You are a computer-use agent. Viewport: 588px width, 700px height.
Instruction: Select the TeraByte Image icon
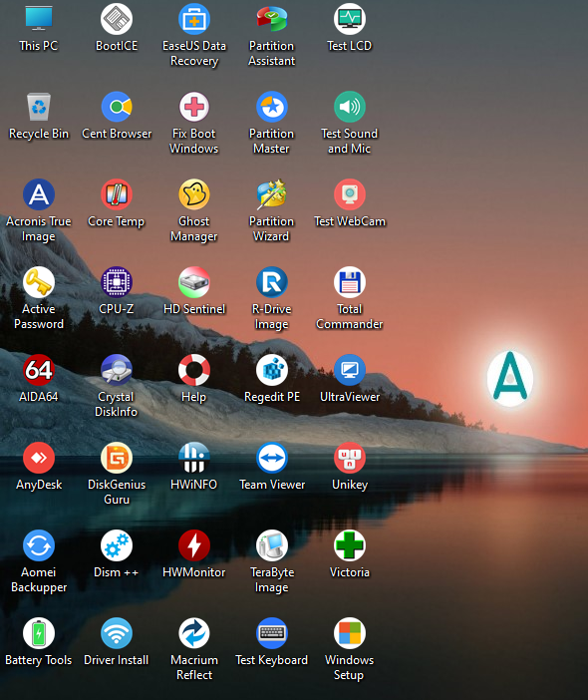[272, 545]
